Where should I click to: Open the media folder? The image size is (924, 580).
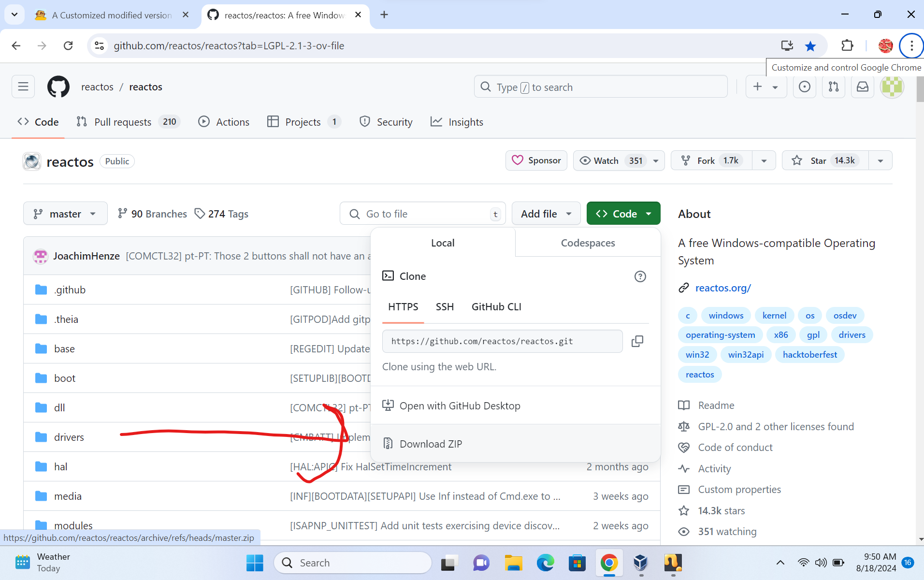tap(68, 496)
